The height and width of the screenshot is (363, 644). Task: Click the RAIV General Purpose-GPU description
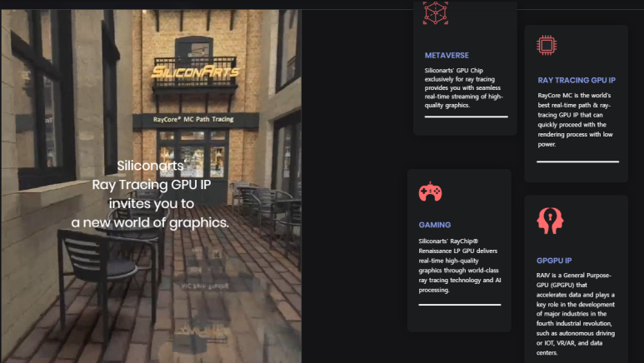[x=576, y=314]
